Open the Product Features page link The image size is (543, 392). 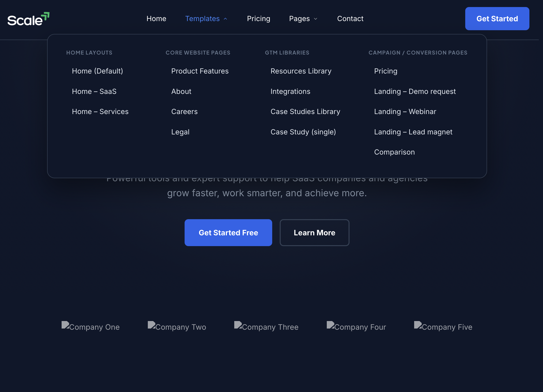pyautogui.click(x=200, y=71)
